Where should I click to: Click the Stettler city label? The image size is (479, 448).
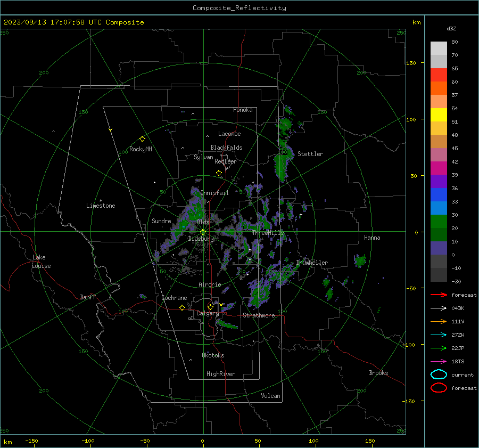click(310, 154)
